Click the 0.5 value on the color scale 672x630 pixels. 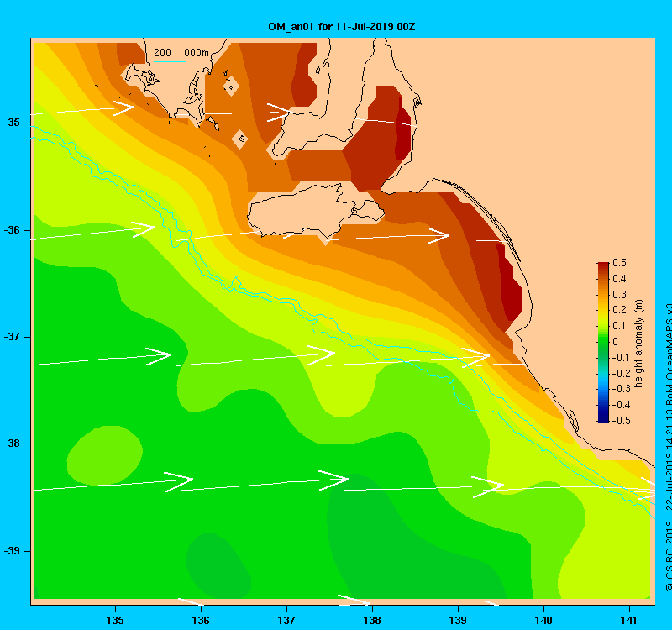pos(619,263)
